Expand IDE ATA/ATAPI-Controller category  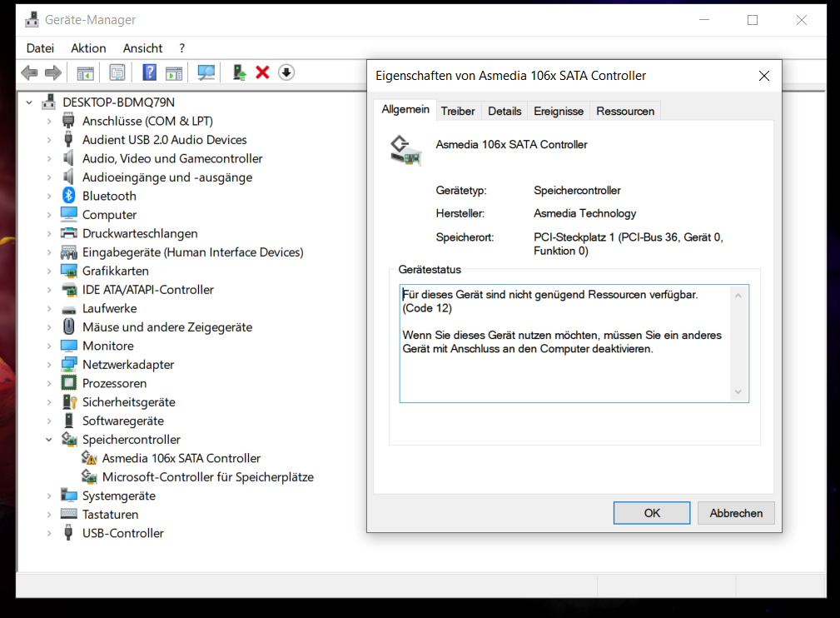point(49,290)
